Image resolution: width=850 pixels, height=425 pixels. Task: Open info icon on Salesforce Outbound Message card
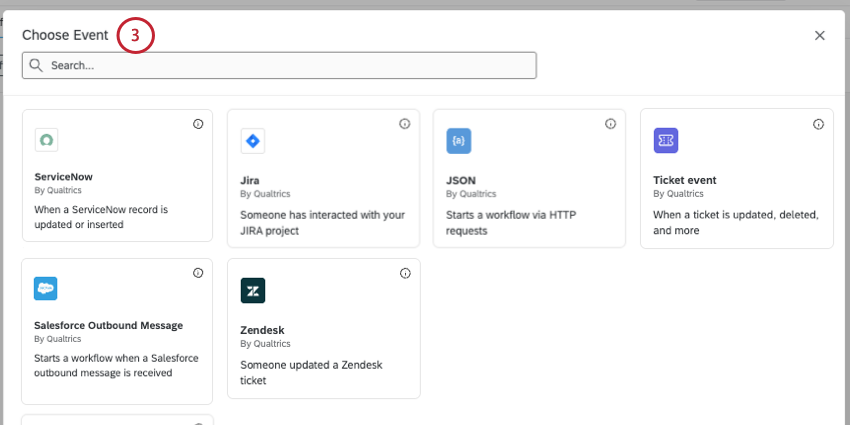(x=198, y=273)
